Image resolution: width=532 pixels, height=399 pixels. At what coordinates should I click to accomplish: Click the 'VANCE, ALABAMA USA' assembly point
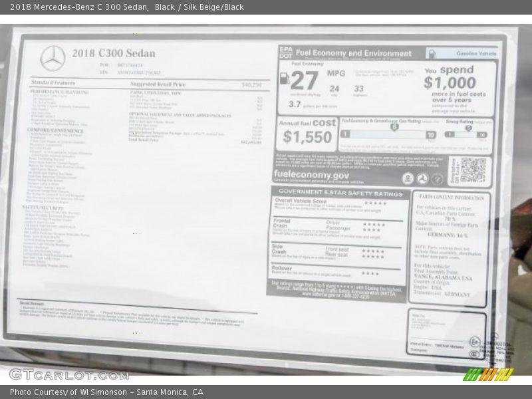pyautogui.click(x=443, y=277)
